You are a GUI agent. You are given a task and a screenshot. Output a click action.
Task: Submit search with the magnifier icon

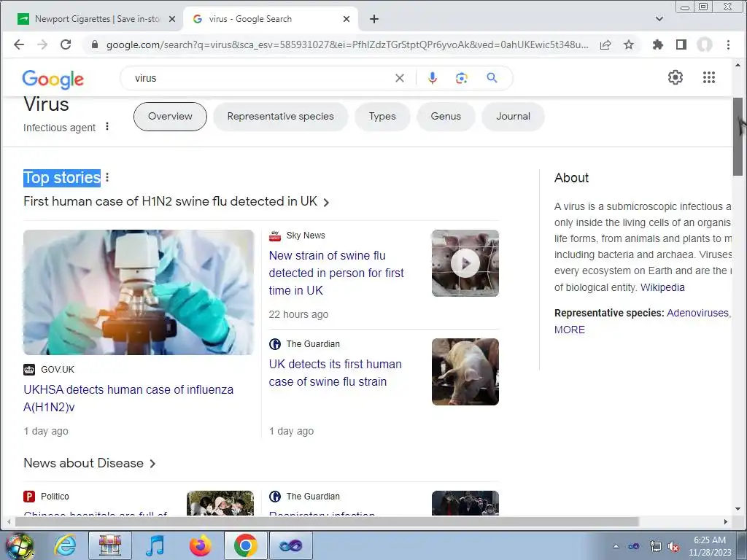click(492, 77)
